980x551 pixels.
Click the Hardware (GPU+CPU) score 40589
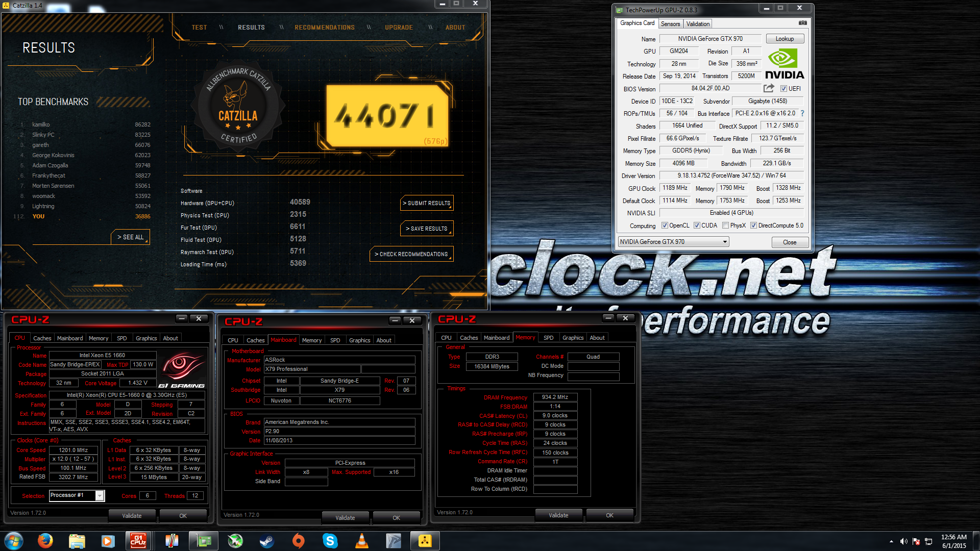click(x=300, y=203)
